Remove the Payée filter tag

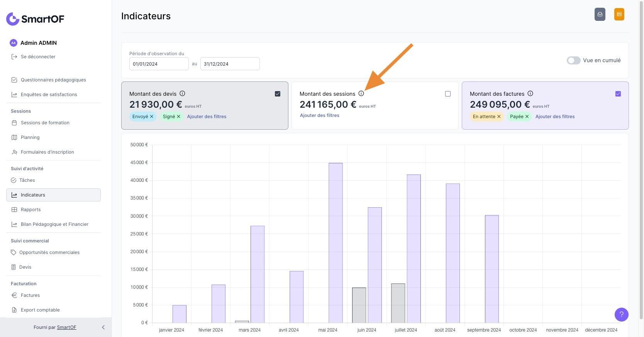pos(527,117)
